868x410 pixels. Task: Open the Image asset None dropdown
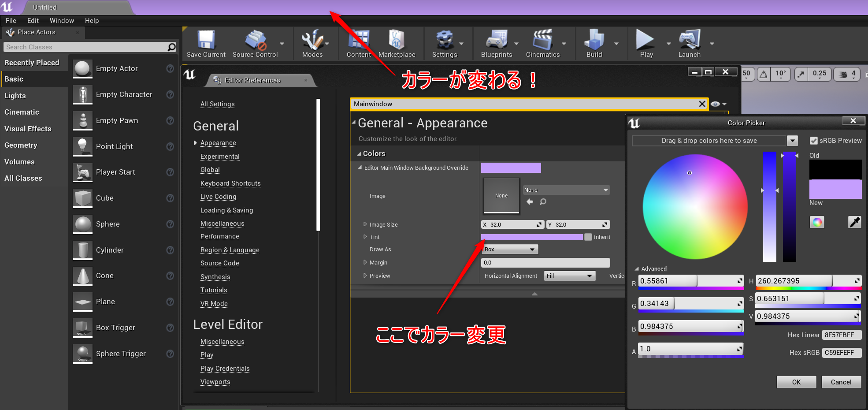[x=566, y=190]
